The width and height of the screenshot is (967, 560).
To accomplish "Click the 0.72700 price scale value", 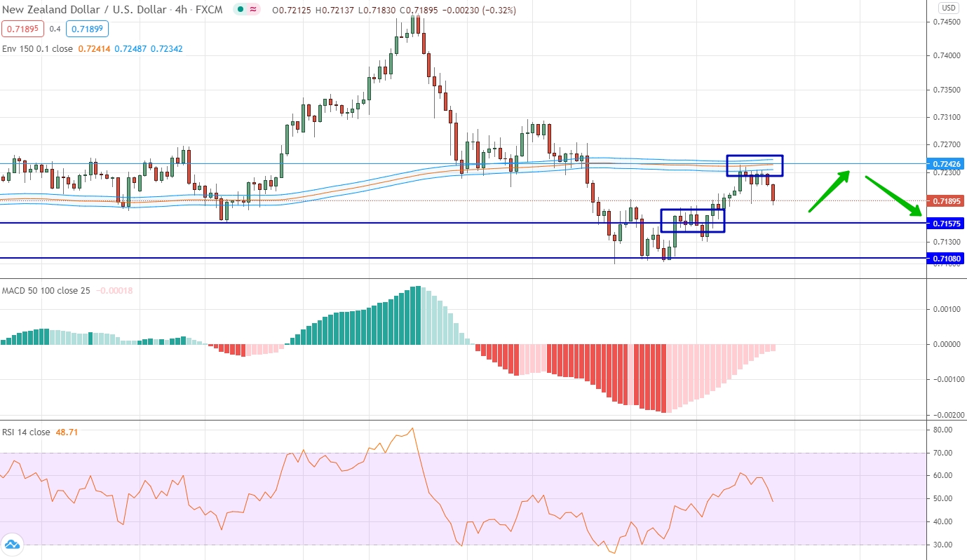I will (x=947, y=144).
